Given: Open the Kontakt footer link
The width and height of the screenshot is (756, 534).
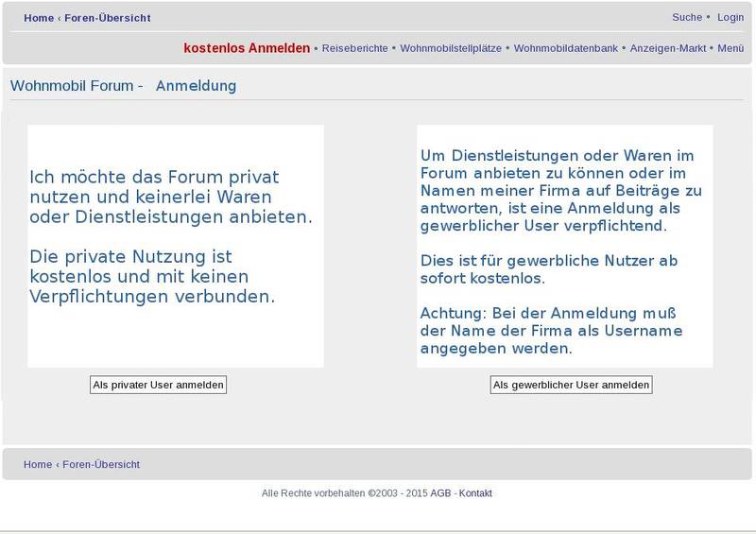Looking at the screenshot, I should click(475, 493).
